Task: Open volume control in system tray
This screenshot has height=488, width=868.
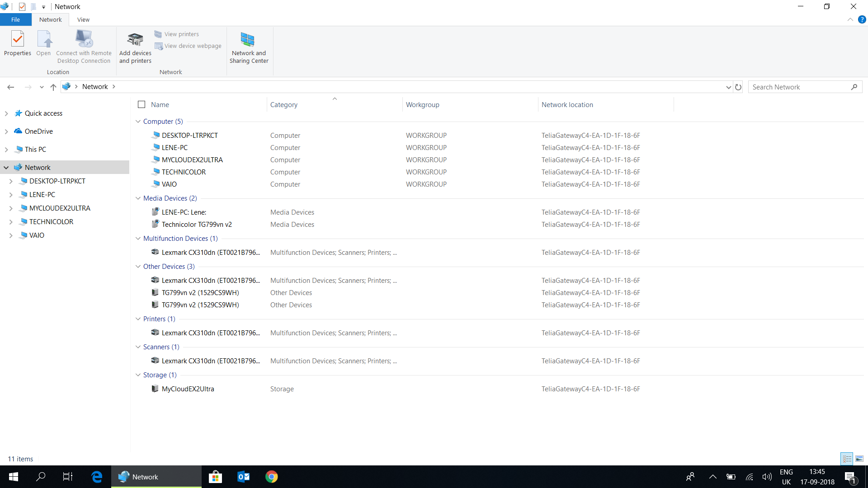Action: point(767,477)
